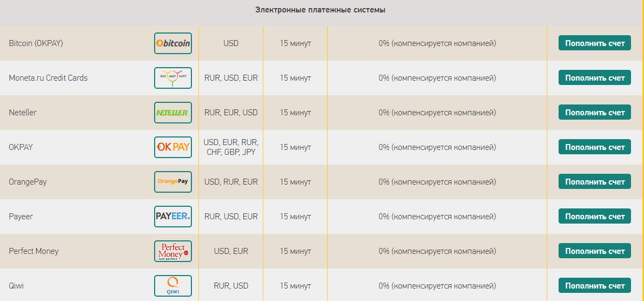This screenshot has height=301, width=644.
Task: Fund account via Perfect Money button
Action: pos(594,251)
